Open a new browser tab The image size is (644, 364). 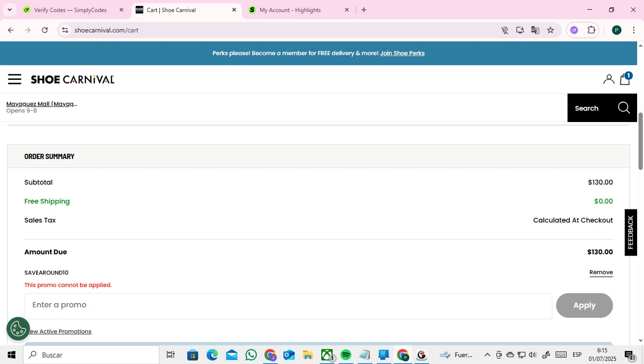pyautogui.click(x=364, y=10)
